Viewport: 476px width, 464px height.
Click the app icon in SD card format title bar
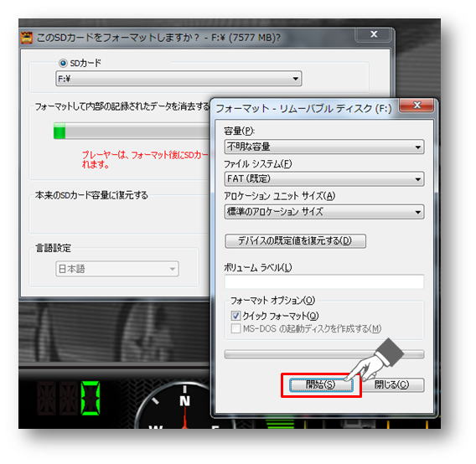pyautogui.click(x=27, y=38)
